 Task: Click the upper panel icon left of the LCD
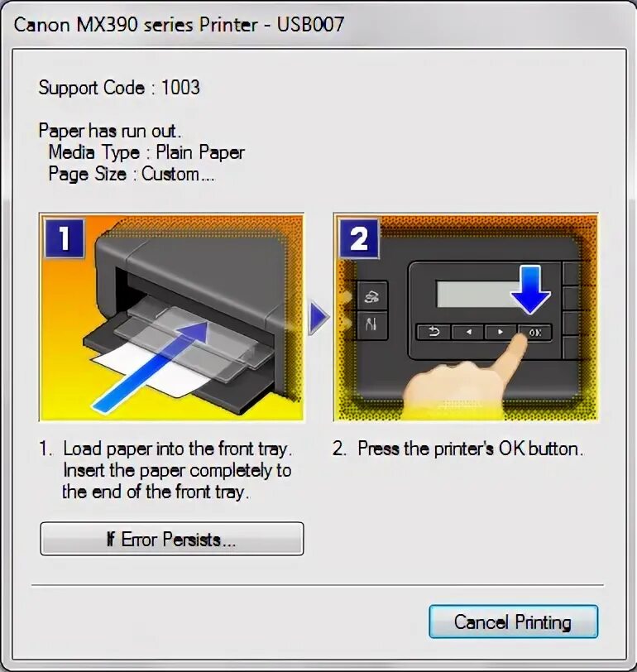pyautogui.click(x=371, y=295)
